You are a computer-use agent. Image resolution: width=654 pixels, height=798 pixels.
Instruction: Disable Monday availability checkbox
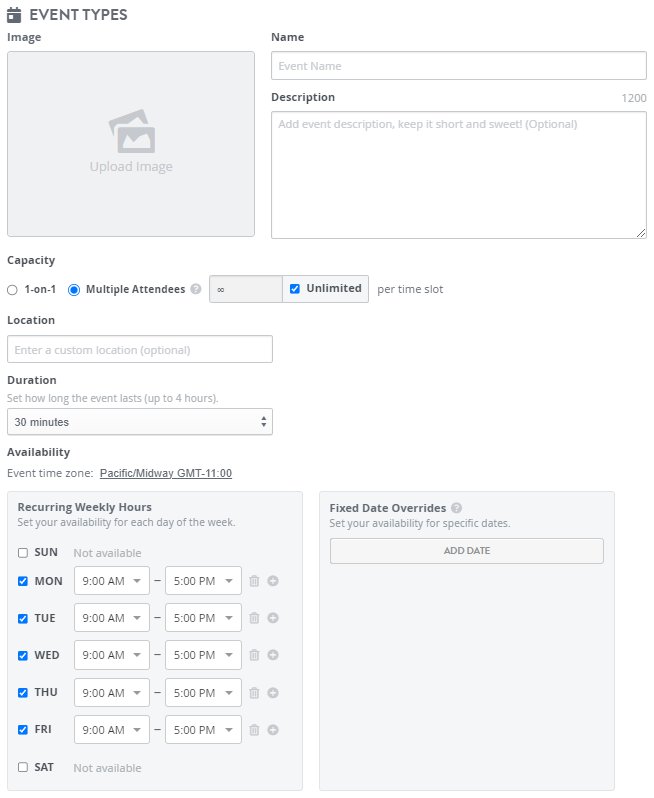click(23, 581)
